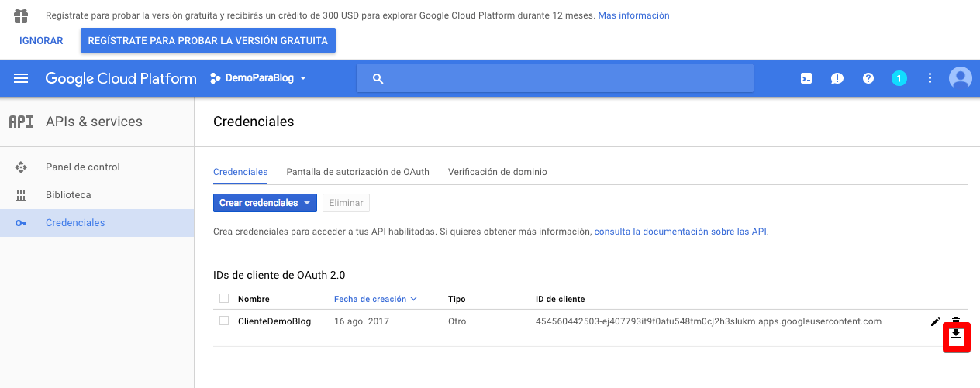Expand the DemoParaBlog project selector
Screen dimensions: 980x388
(259, 78)
